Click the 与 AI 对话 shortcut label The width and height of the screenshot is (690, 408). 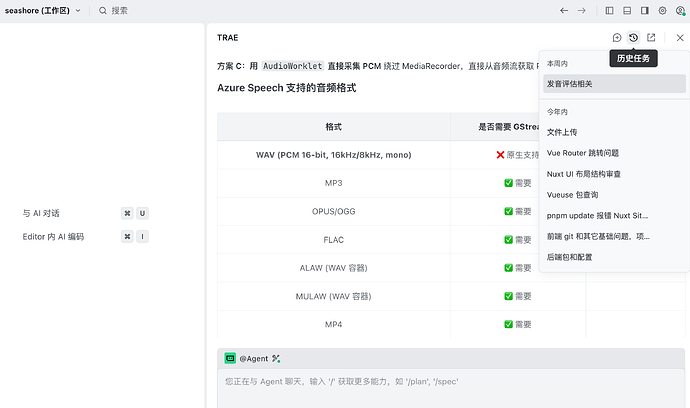(41, 213)
